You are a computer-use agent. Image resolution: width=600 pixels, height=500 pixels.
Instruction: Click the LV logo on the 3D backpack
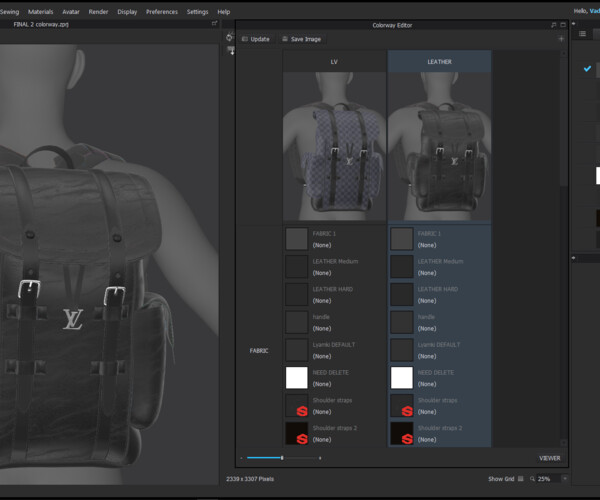tap(73, 319)
